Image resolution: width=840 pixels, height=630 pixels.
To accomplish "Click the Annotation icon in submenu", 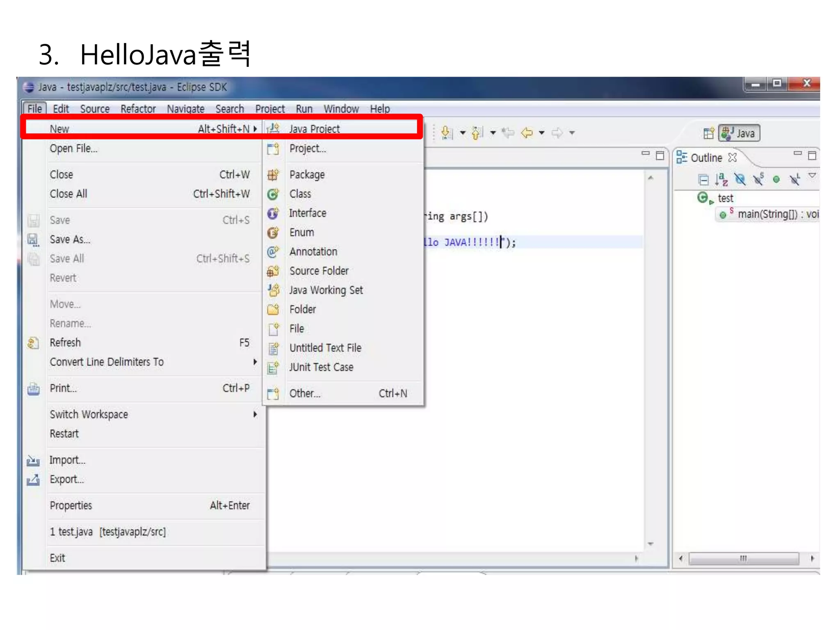I will coord(273,251).
